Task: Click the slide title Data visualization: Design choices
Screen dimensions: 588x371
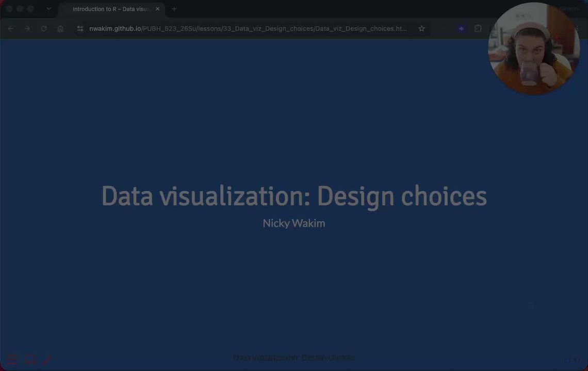Action: pyautogui.click(x=294, y=196)
